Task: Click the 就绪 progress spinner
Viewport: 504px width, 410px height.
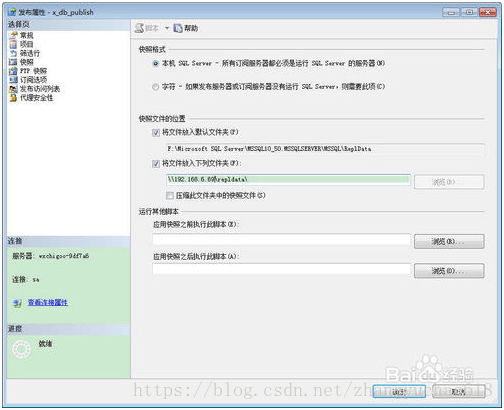Action: (21, 349)
